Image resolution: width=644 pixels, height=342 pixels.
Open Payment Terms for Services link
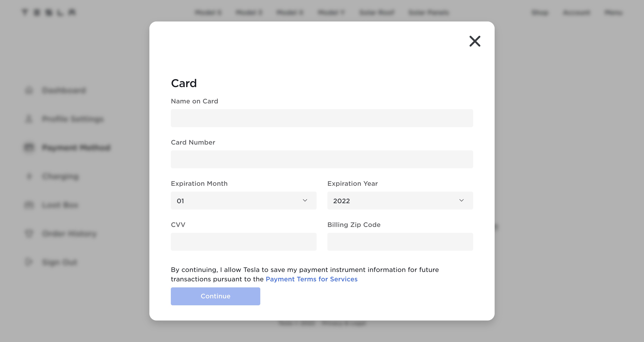point(311,279)
